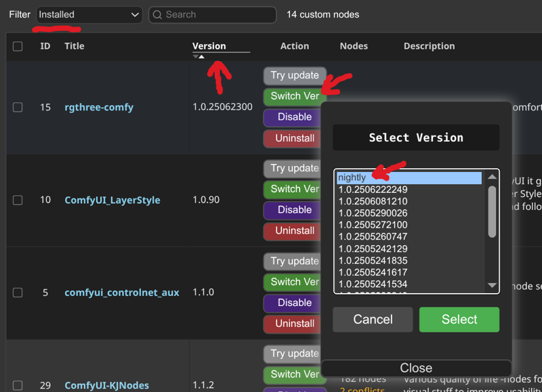Screen dimensions: 542x392
Task: Click the sort arrows under the Version header
Action: (199, 57)
